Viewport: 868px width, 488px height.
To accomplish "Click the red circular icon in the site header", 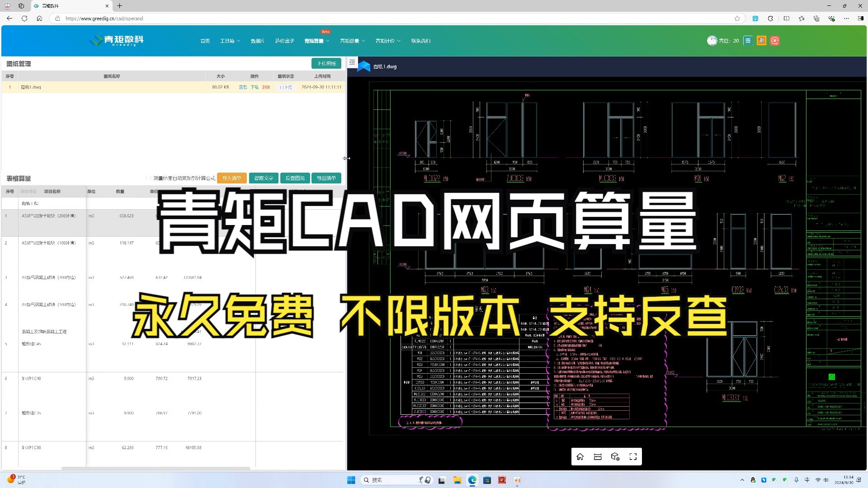I will (x=775, y=41).
